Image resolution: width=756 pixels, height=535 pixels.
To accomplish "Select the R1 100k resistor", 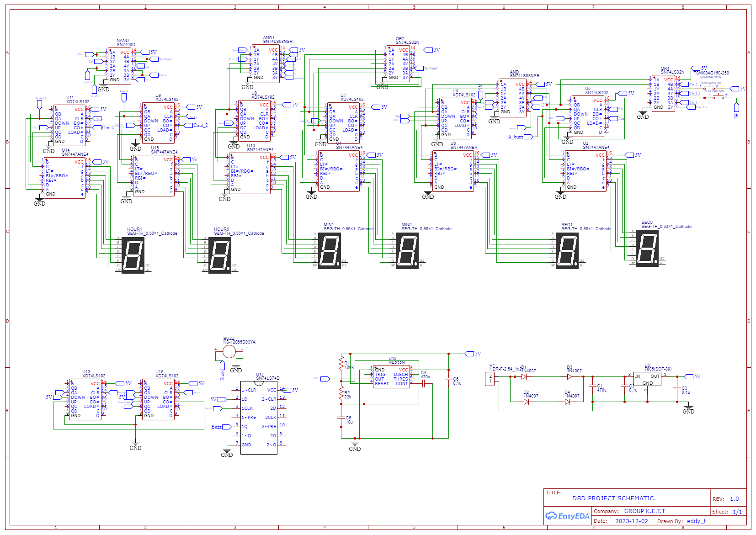I will (341, 363).
